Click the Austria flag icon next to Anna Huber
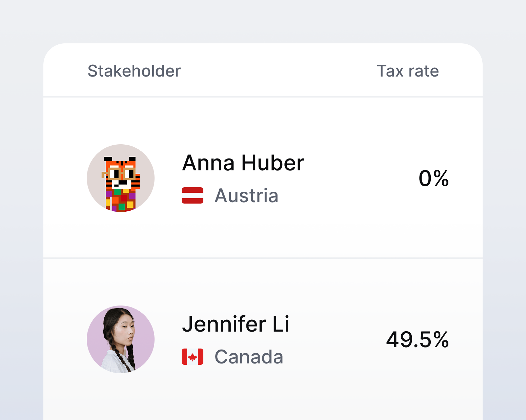The width and height of the screenshot is (526, 420). [x=192, y=196]
